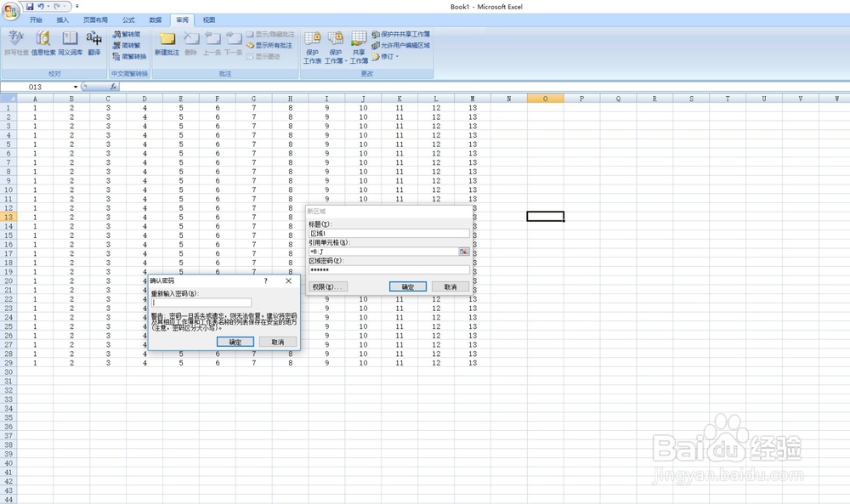Toggle 显示墨迹 ink display
850x504 pixels.
263,56
